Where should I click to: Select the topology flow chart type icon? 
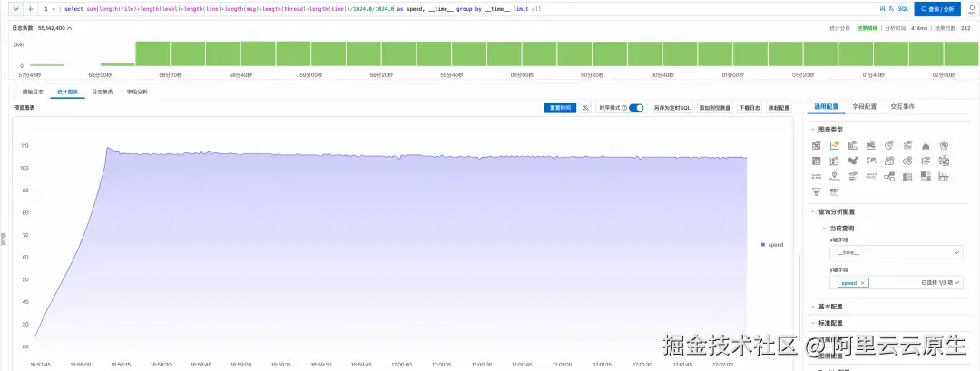pos(889,177)
